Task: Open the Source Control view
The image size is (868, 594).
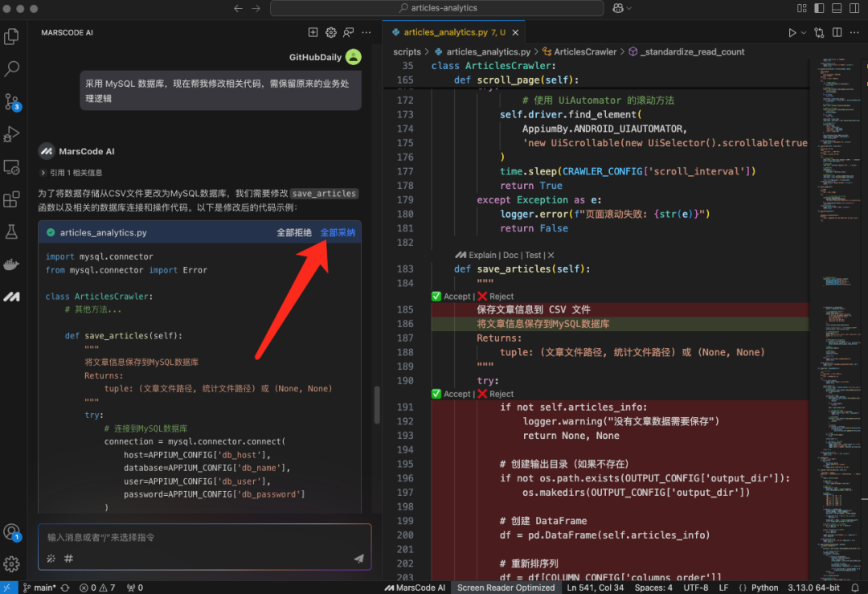Action: [x=11, y=102]
